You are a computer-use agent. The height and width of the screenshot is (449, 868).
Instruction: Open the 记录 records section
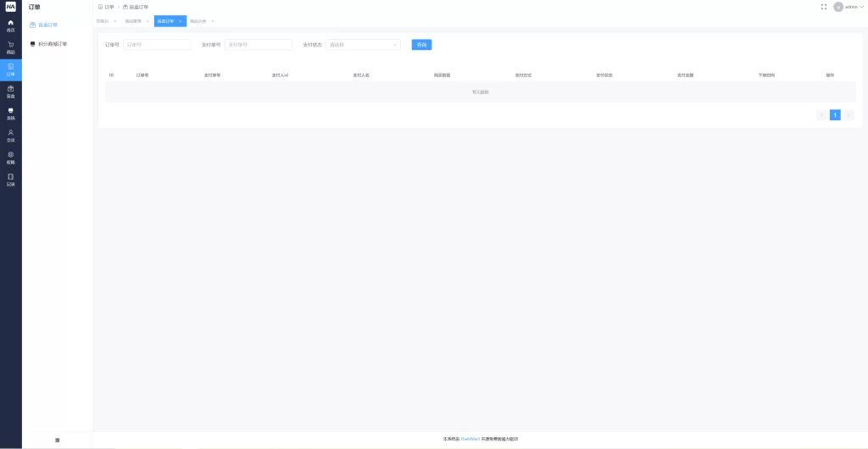click(11, 179)
